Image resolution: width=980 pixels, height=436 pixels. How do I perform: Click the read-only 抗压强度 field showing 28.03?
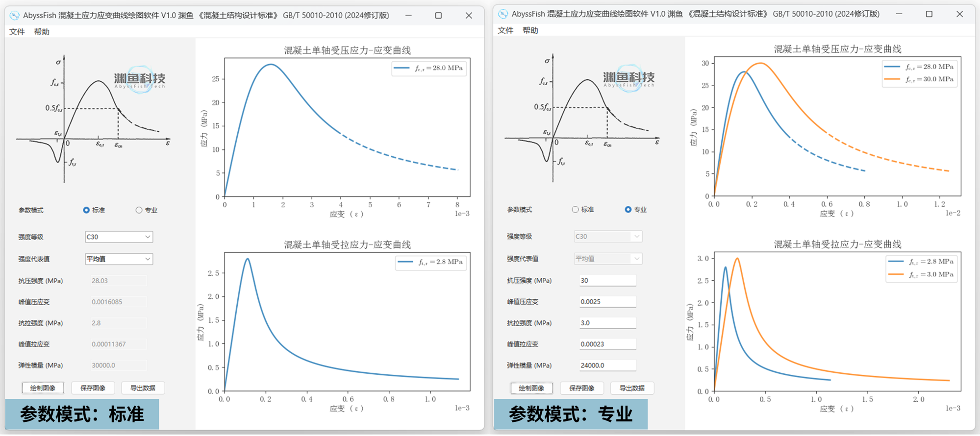pos(118,281)
